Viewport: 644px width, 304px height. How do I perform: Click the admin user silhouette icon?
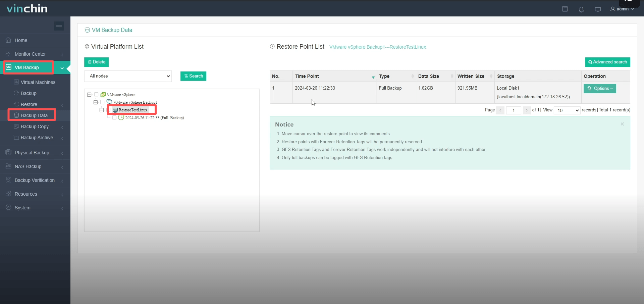click(613, 9)
